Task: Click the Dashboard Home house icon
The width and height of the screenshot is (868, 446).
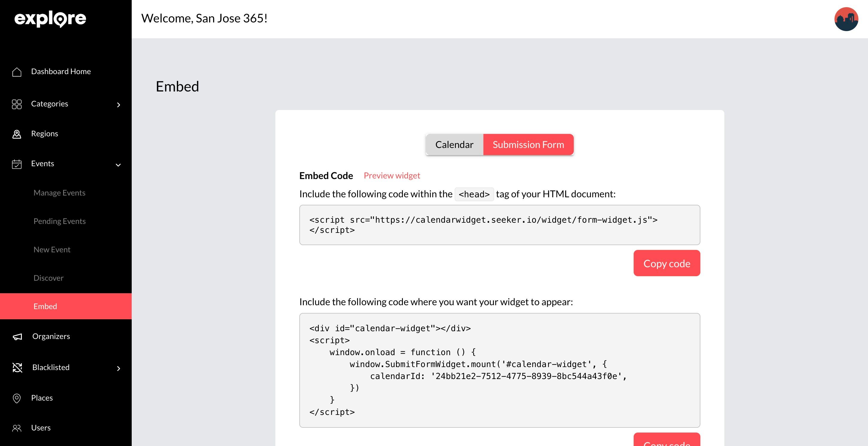Action: pos(16,72)
